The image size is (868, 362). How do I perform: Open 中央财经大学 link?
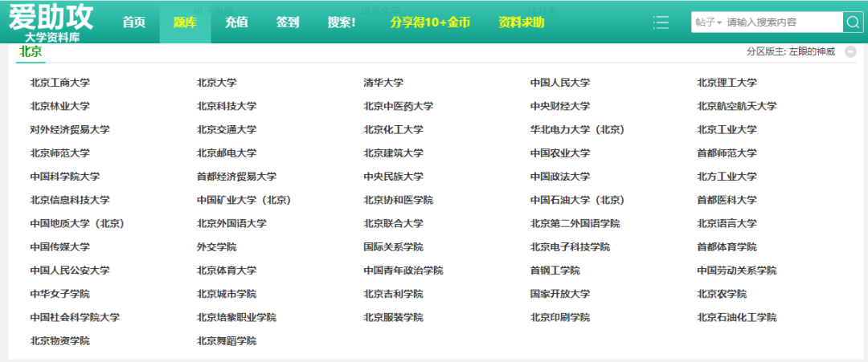point(559,106)
